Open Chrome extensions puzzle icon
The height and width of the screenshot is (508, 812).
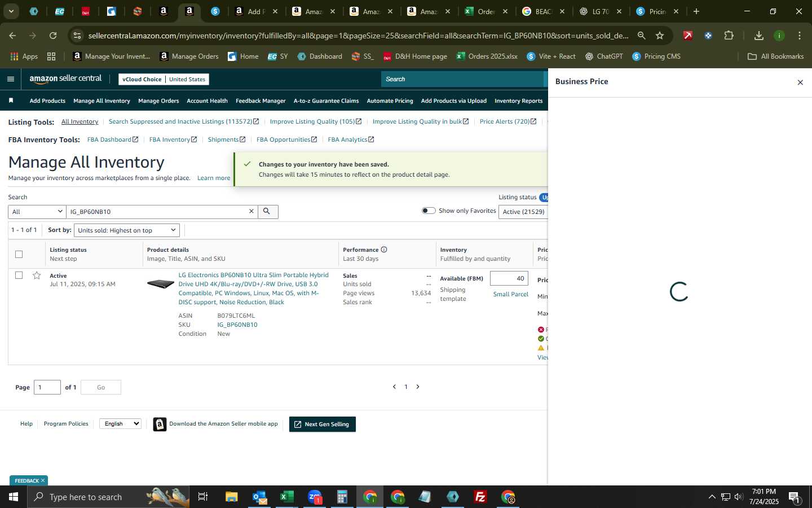pos(729,36)
